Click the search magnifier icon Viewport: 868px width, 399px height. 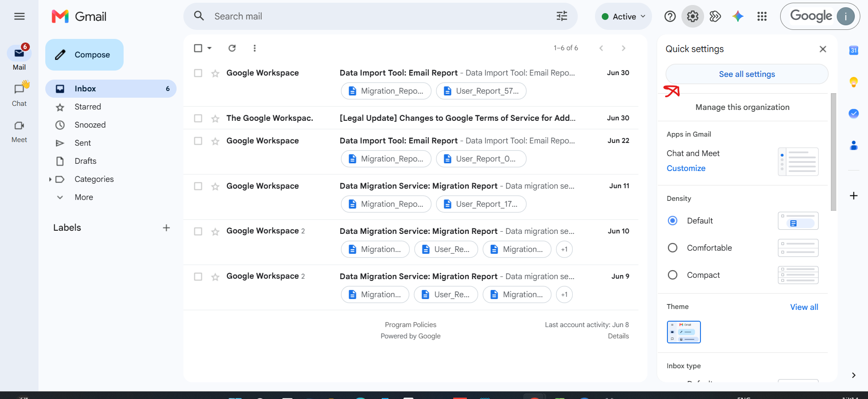pyautogui.click(x=199, y=16)
